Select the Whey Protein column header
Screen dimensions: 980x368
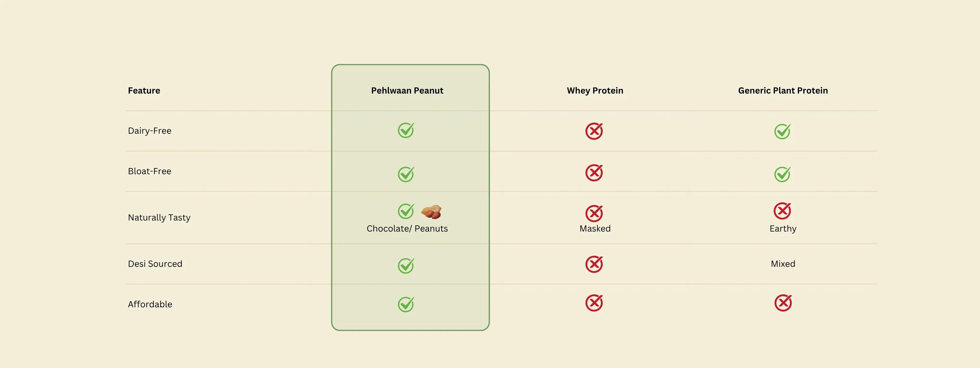coord(595,91)
